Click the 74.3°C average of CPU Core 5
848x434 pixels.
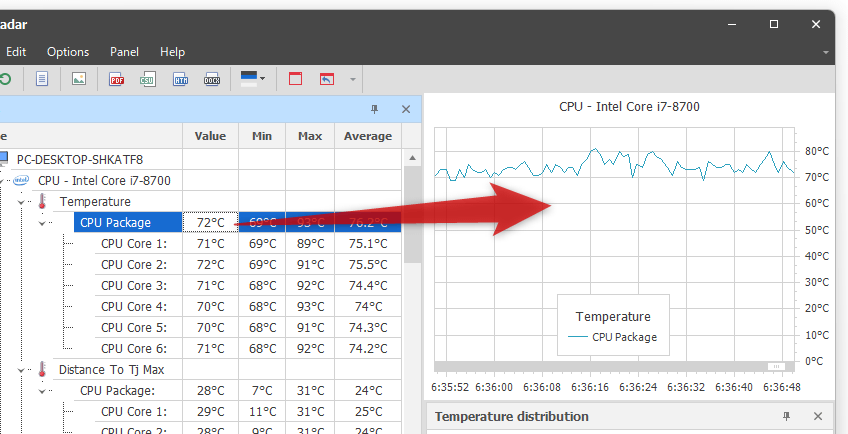tap(368, 327)
